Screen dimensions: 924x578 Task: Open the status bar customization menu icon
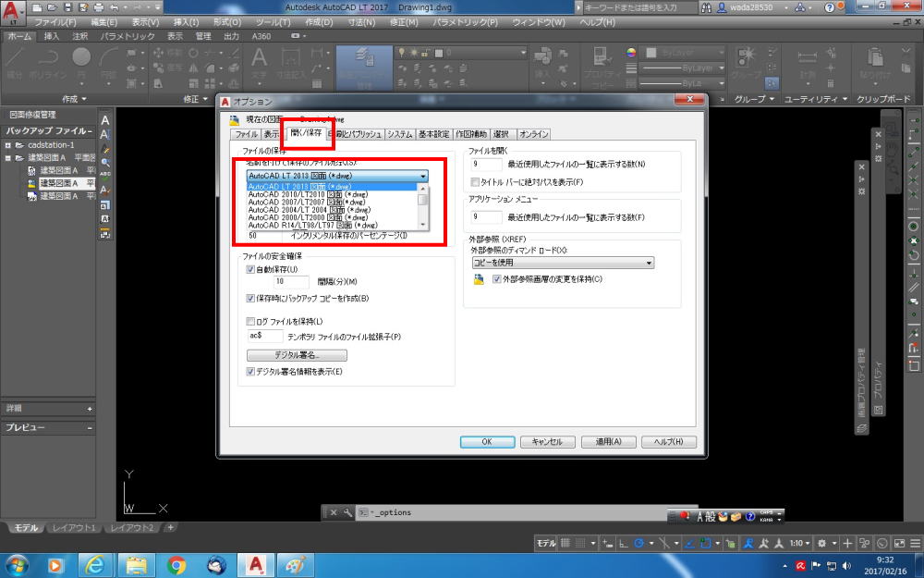916,543
